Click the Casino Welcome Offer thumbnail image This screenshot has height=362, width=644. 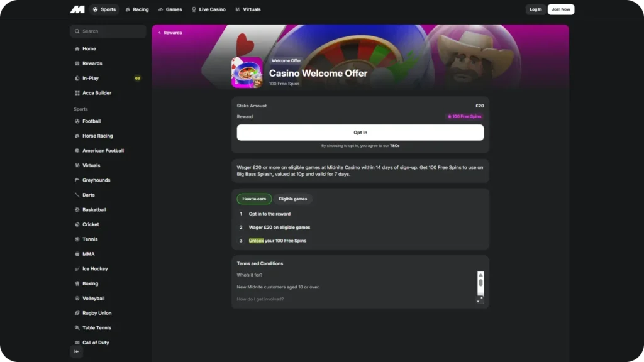[x=247, y=73]
